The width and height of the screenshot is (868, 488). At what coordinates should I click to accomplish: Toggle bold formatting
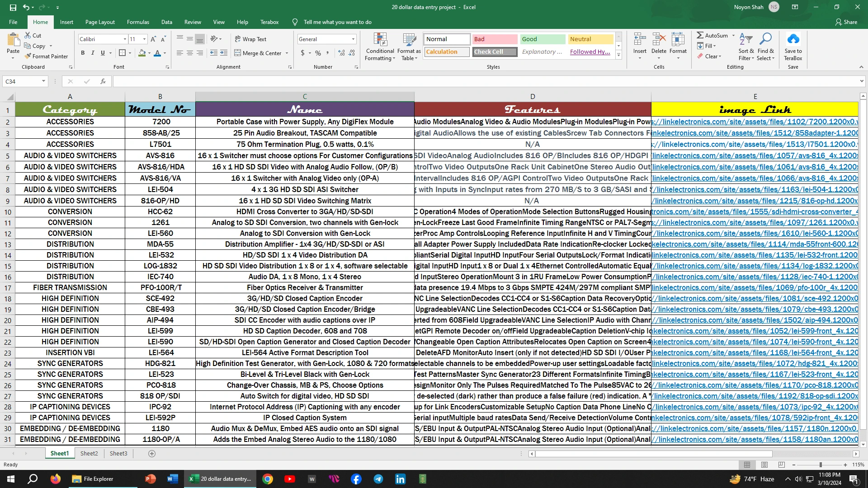pos(83,53)
